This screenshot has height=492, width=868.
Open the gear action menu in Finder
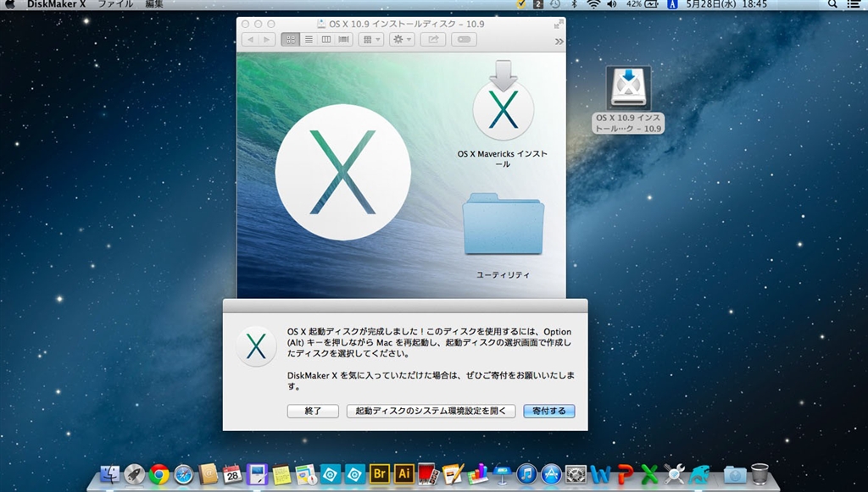(x=402, y=40)
